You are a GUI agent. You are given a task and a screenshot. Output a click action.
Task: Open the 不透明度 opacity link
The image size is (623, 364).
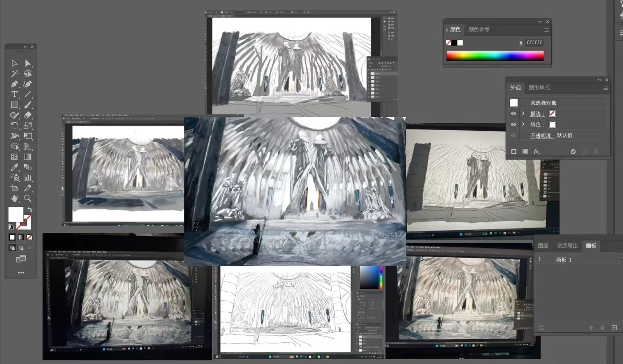(x=542, y=135)
